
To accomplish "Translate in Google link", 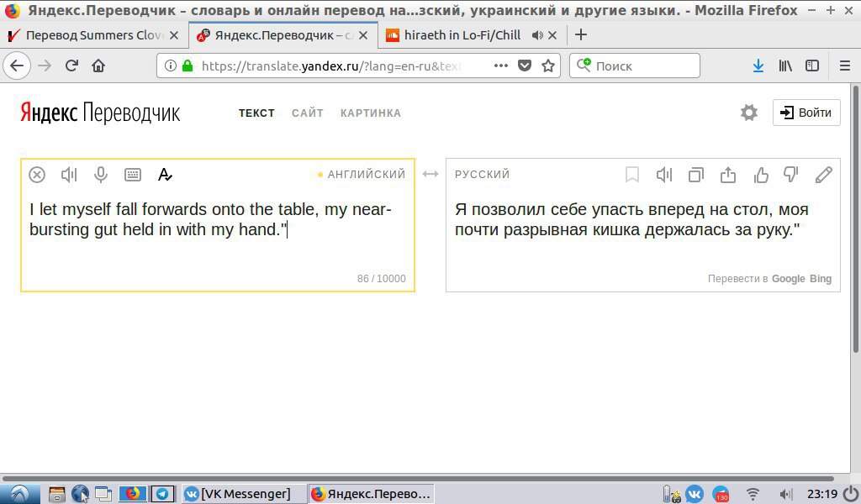I will coord(788,279).
